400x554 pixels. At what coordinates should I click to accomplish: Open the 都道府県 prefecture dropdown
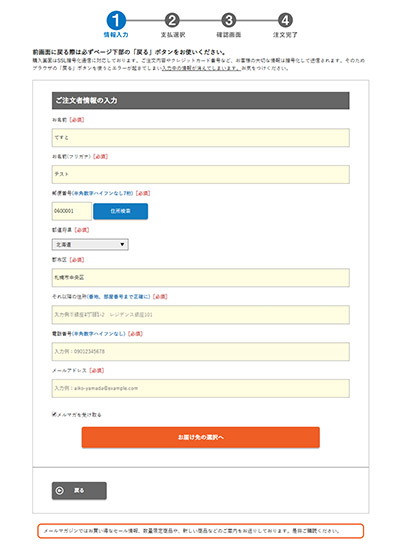[x=90, y=244]
